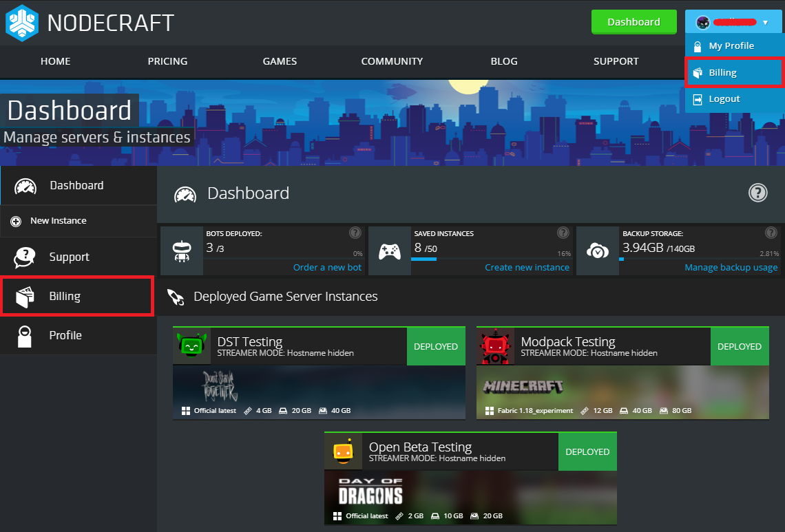The width and height of the screenshot is (785, 532).
Task: Select My Profile from account dropdown
Action: click(734, 46)
